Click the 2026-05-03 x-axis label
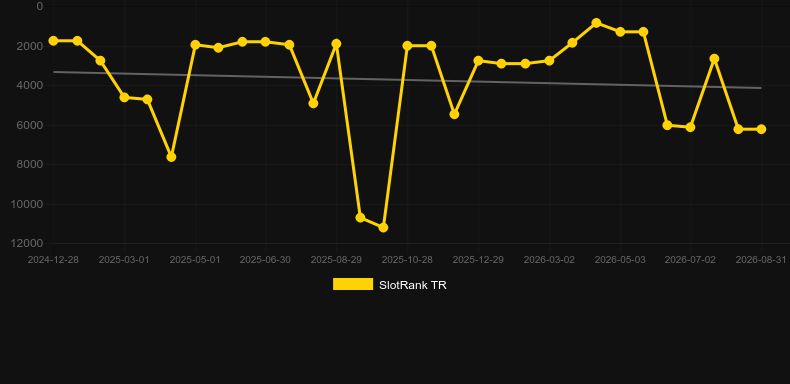Screen dimensions: 790x384 click(x=620, y=260)
